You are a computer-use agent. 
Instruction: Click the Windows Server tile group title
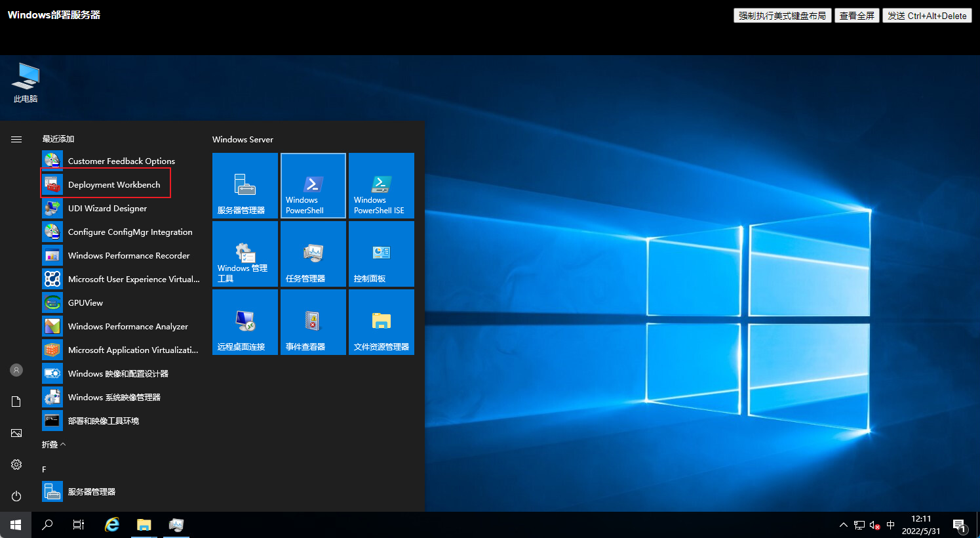click(243, 139)
